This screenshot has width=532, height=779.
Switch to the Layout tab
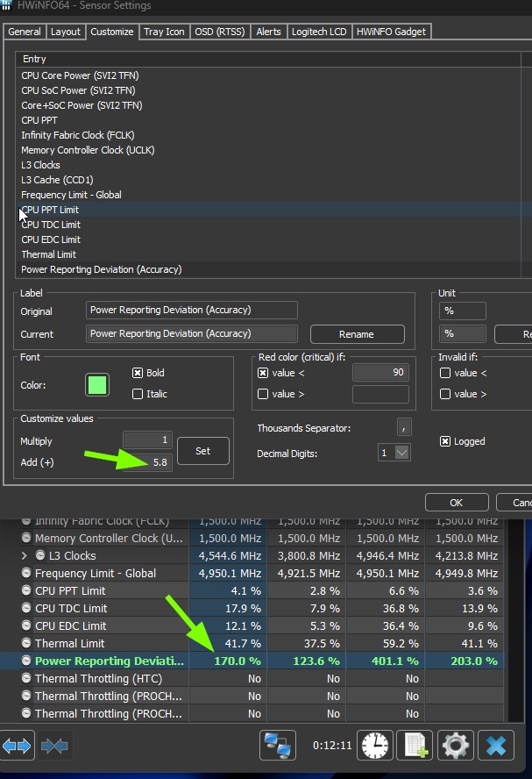66,32
